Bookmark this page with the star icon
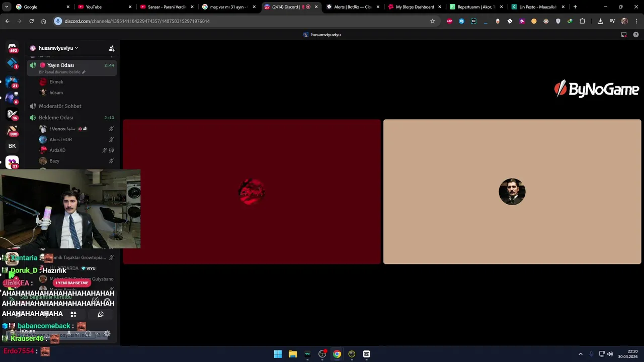 click(432, 21)
